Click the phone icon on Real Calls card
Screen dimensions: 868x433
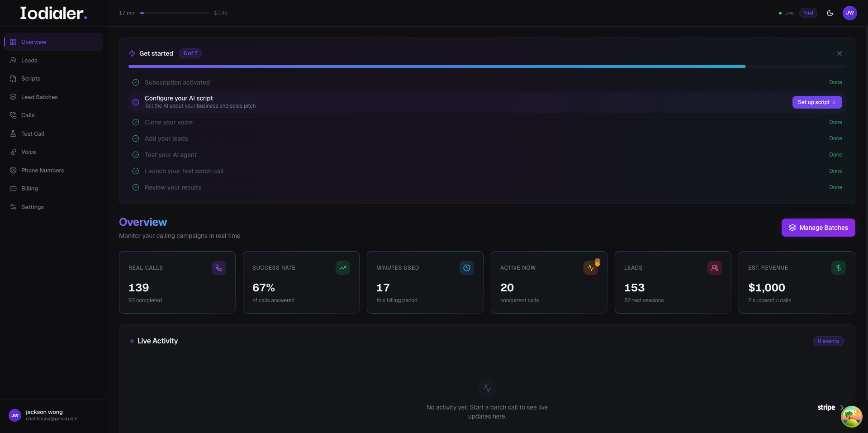point(219,268)
